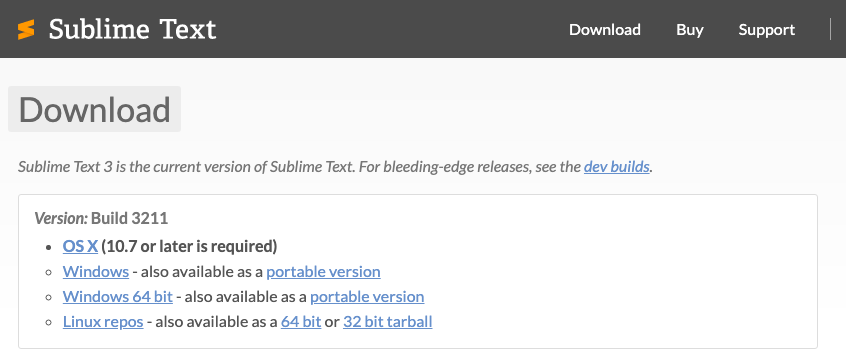Open the Linux repos link
The image size is (846, 360).
tap(103, 322)
